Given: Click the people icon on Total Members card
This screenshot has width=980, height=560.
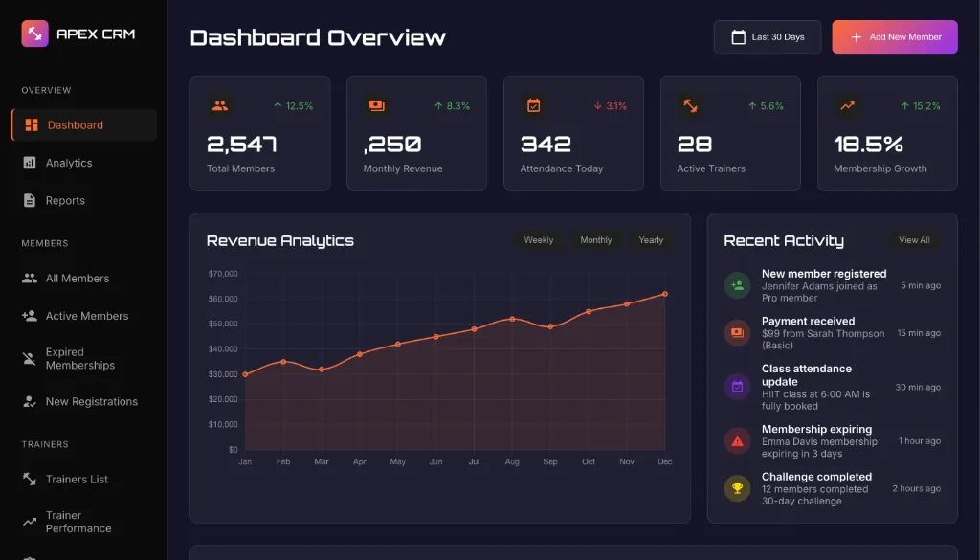Looking at the screenshot, I should pyautogui.click(x=220, y=105).
